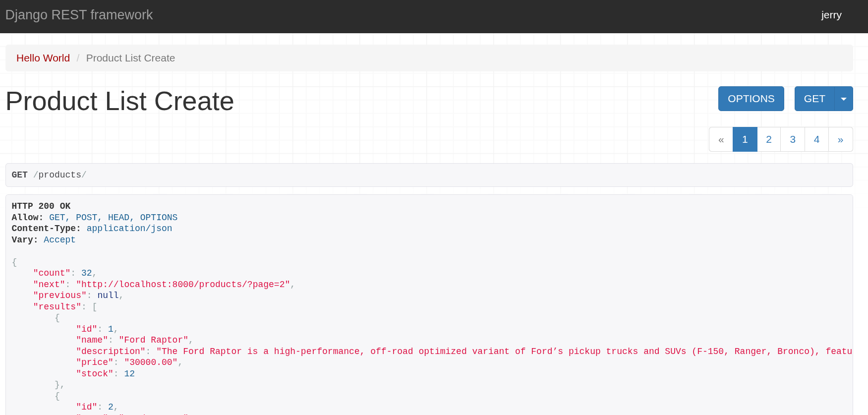Select the active page 1 button

pyautogui.click(x=745, y=139)
